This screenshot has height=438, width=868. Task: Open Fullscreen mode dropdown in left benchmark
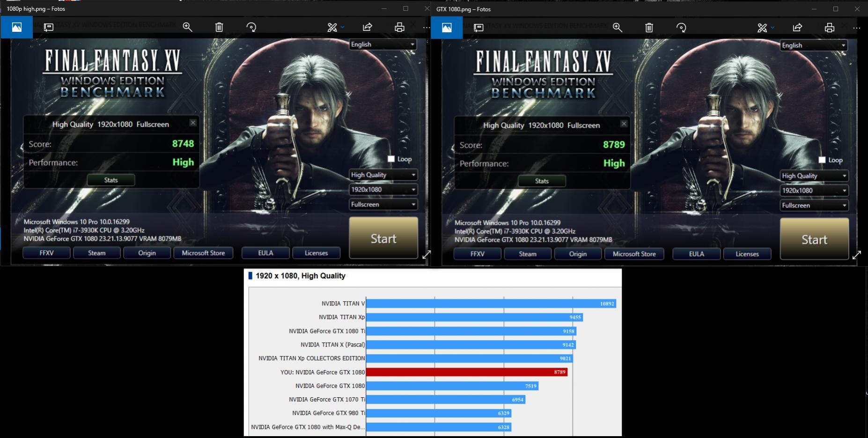pos(383,204)
